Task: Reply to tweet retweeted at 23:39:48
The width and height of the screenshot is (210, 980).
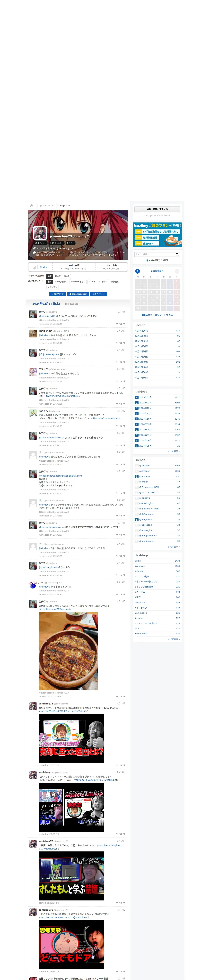Action: click(117, 343)
